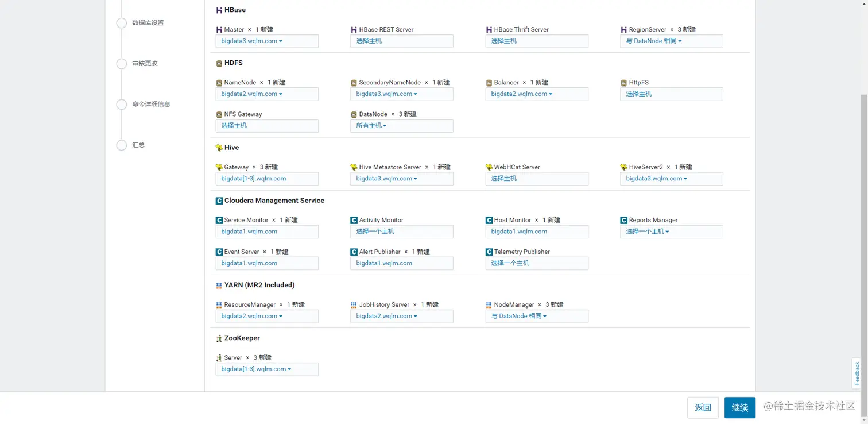Click the Service Monitor icon

pyautogui.click(x=219, y=220)
